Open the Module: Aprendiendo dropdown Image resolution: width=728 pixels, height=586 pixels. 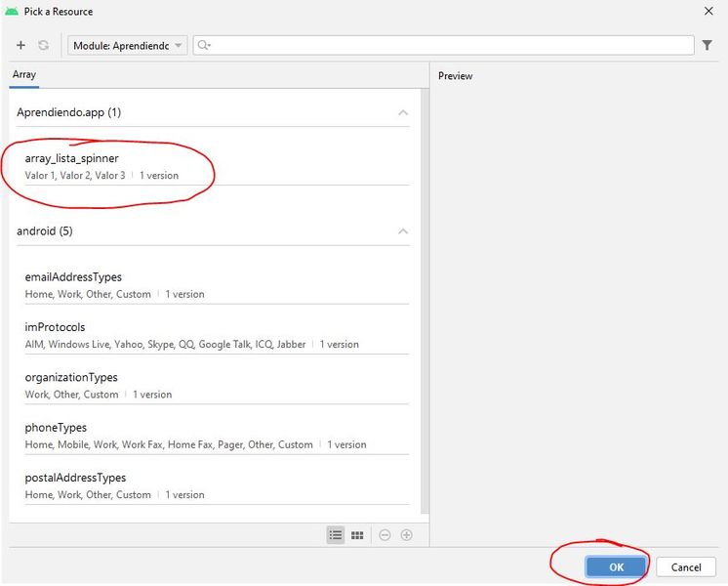coord(128,46)
